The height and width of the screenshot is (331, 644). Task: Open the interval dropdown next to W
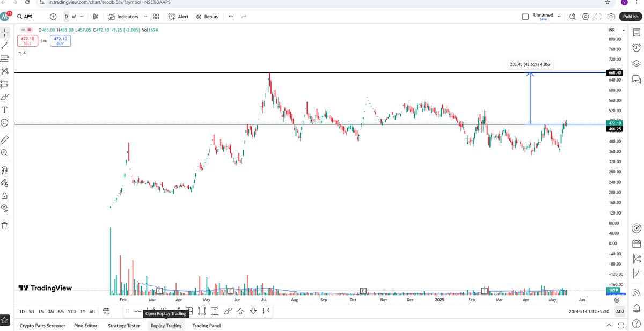point(82,17)
